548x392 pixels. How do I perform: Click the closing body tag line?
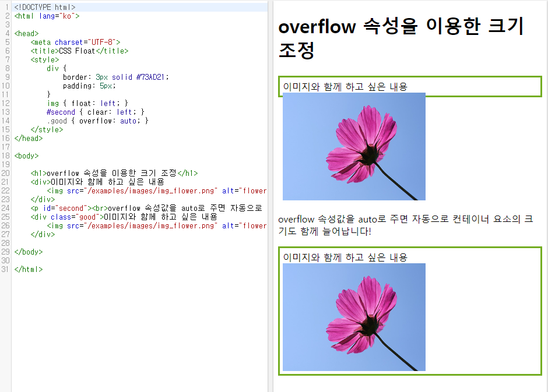pos(29,251)
